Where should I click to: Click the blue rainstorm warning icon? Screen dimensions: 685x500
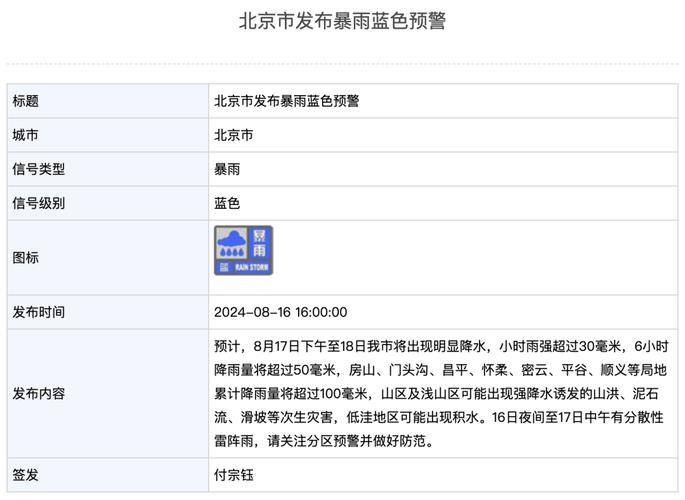click(243, 251)
